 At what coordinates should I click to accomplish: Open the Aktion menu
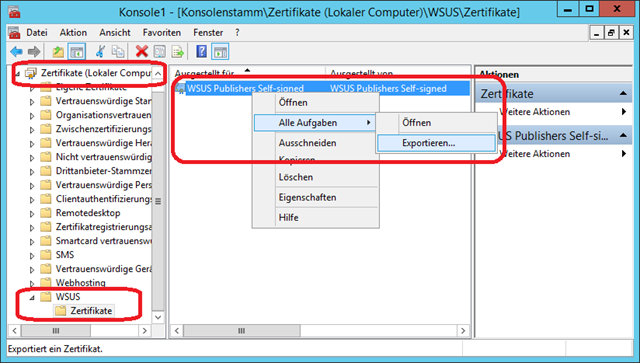click(x=73, y=33)
